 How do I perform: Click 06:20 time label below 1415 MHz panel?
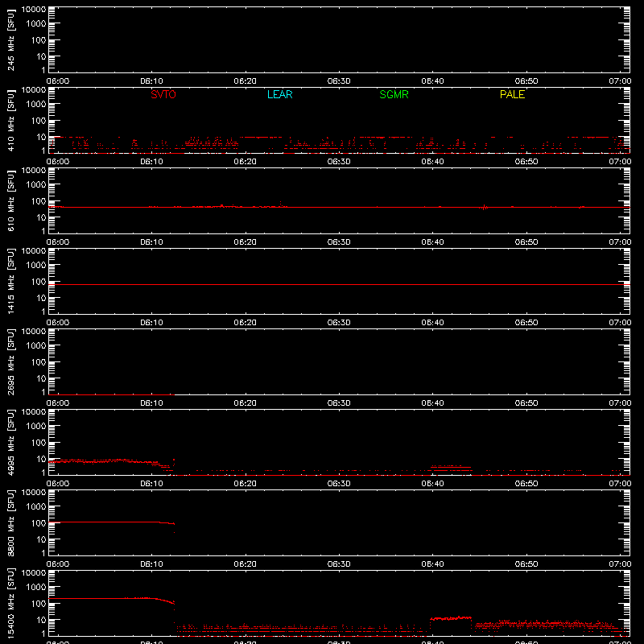coord(246,323)
